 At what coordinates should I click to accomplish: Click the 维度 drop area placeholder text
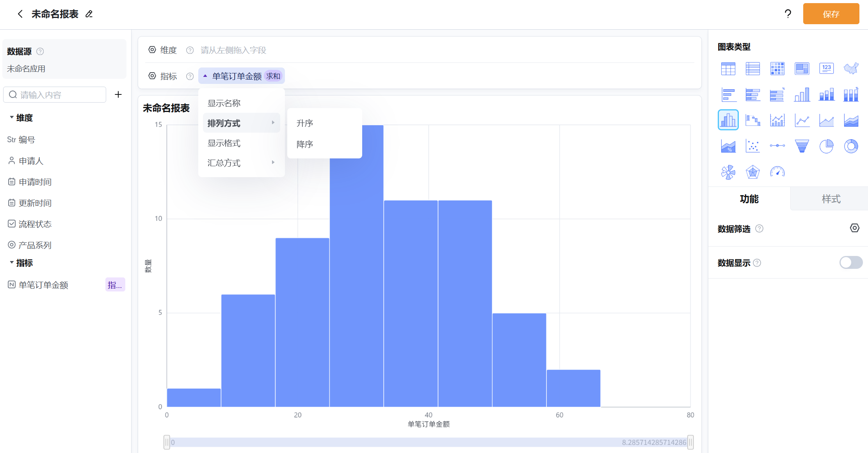[x=233, y=50]
